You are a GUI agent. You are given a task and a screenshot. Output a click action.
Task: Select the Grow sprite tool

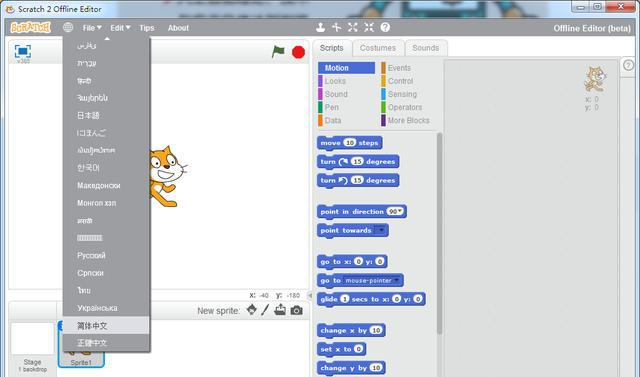[353, 27]
